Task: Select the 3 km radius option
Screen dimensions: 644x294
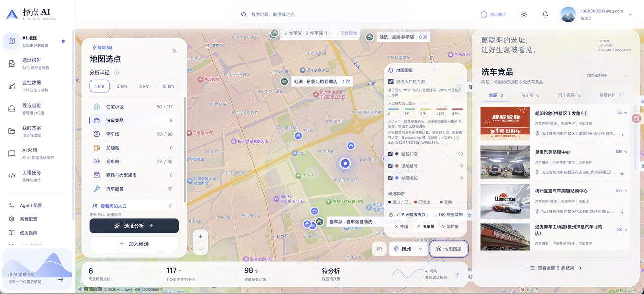Action: [122, 86]
